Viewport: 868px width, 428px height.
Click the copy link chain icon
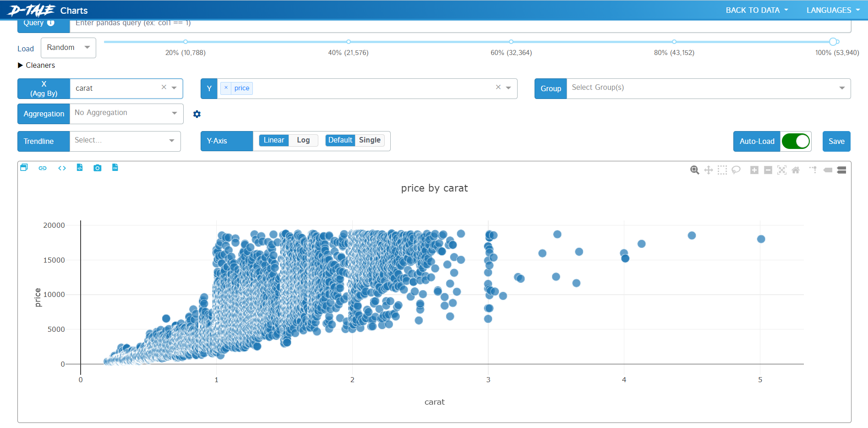click(43, 168)
